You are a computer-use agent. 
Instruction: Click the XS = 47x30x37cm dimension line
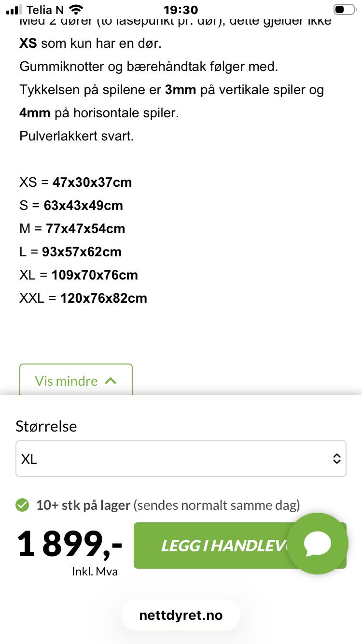click(x=75, y=182)
